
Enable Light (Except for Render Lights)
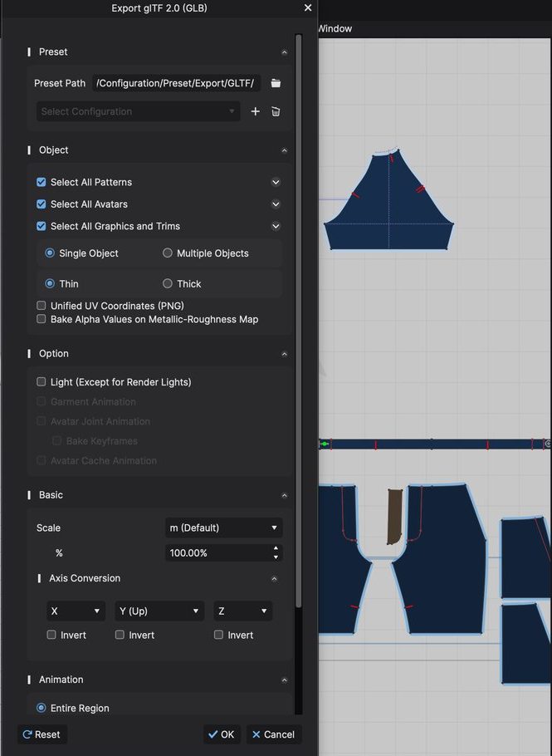pos(42,381)
